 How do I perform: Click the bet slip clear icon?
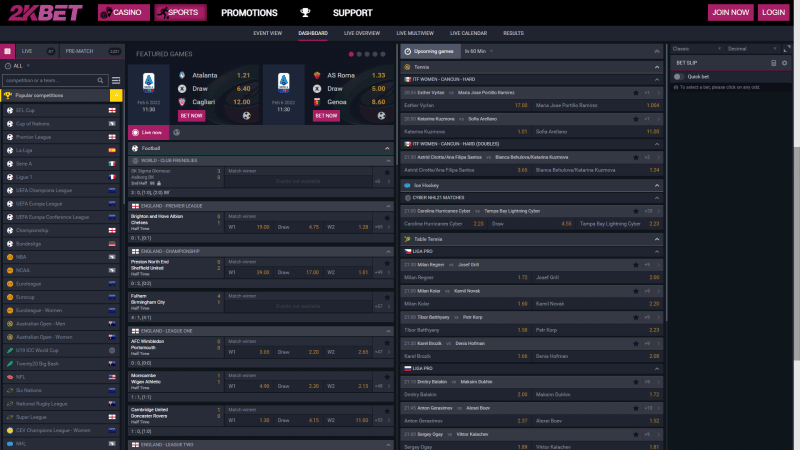pos(773,63)
